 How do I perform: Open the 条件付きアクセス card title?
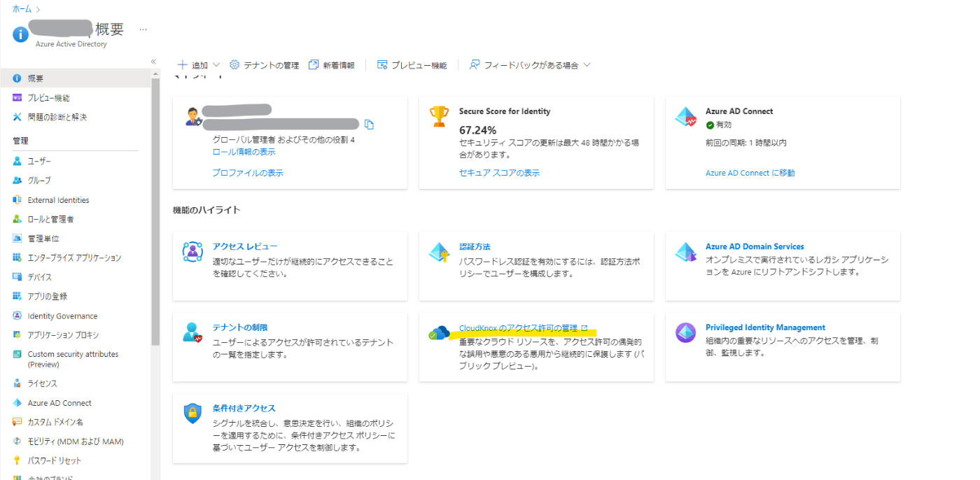[244, 408]
